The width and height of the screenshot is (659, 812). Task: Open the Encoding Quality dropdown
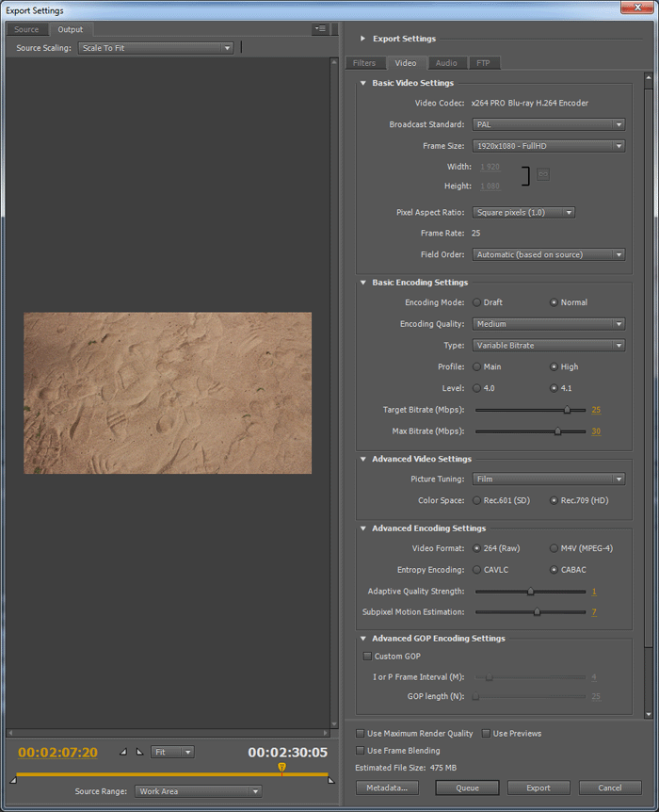pyautogui.click(x=548, y=324)
